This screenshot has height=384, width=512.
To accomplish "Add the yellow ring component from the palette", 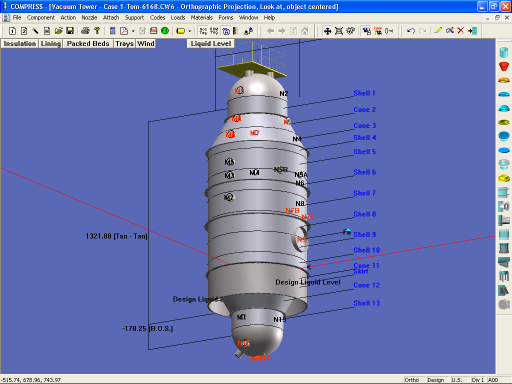I will [504, 122].
